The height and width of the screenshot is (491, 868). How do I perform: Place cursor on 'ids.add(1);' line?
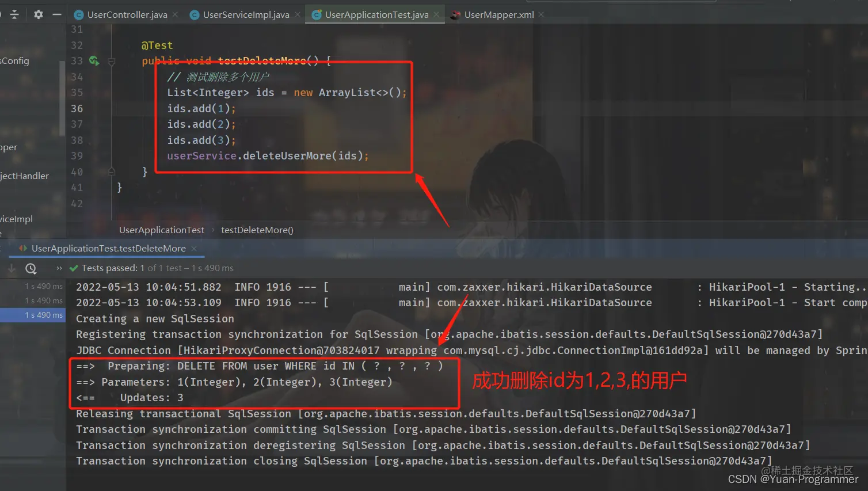201,109
